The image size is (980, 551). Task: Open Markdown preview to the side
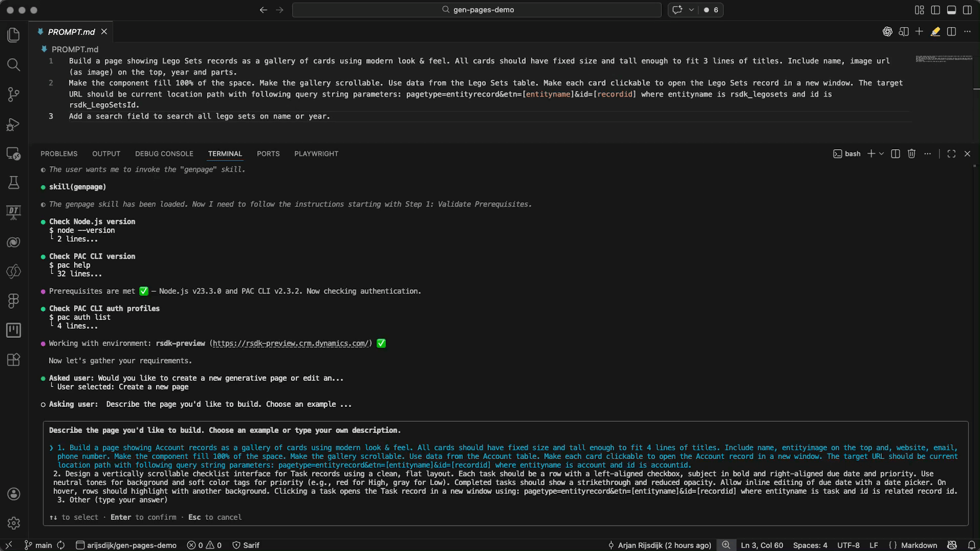[904, 31]
